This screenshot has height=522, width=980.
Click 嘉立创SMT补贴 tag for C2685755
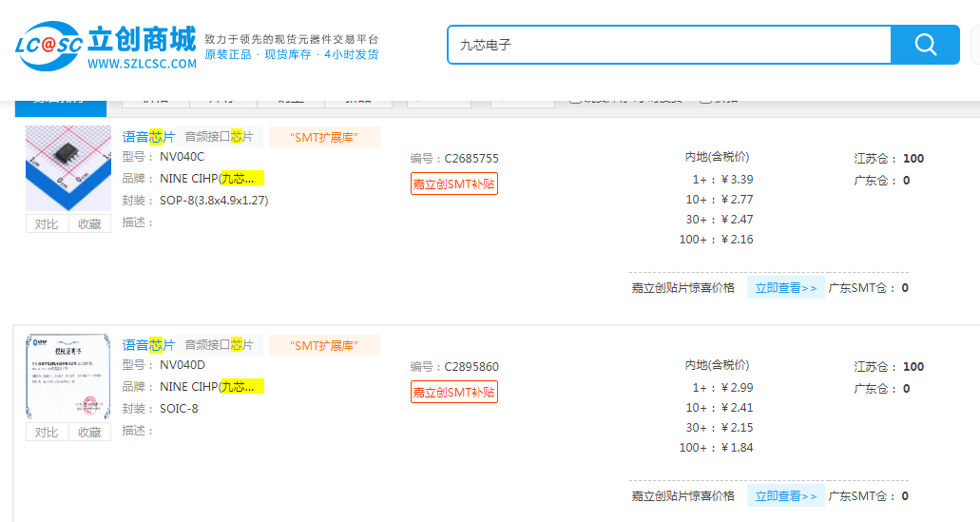[453, 184]
